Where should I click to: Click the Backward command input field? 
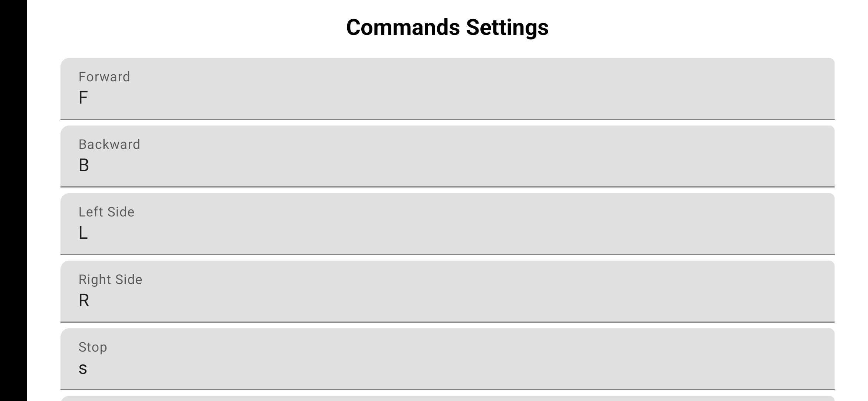tap(447, 157)
